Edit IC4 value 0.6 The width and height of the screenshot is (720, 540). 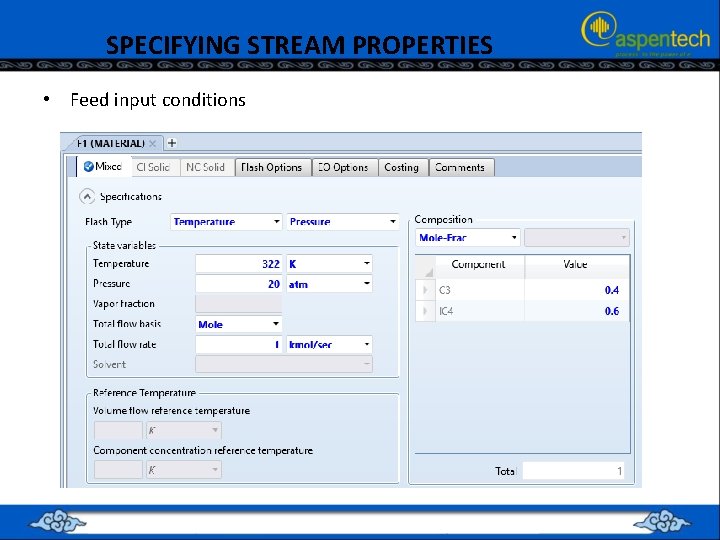577,311
